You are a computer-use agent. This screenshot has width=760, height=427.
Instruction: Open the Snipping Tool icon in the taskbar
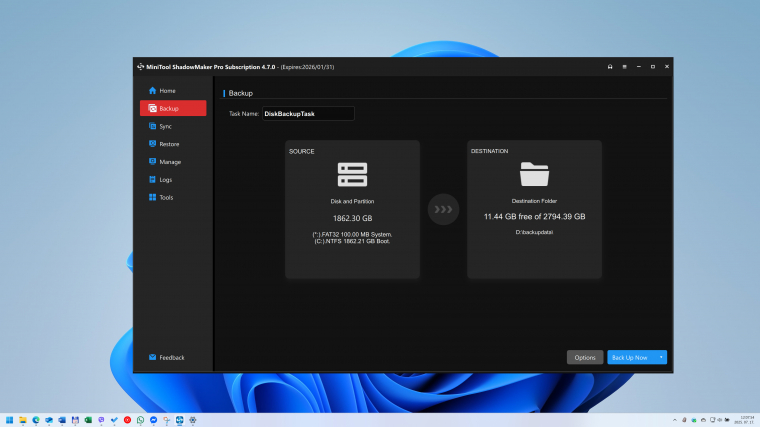click(x=167, y=420)
